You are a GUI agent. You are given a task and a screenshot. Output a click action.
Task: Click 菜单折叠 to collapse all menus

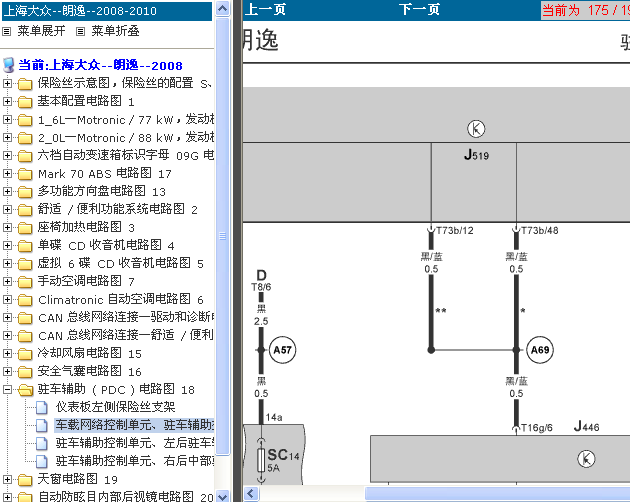(115, 31)
